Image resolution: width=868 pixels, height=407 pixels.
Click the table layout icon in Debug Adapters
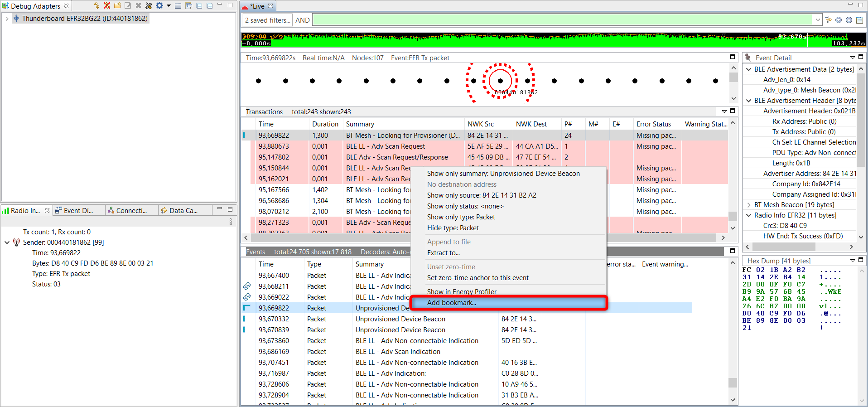coord(178,6)
